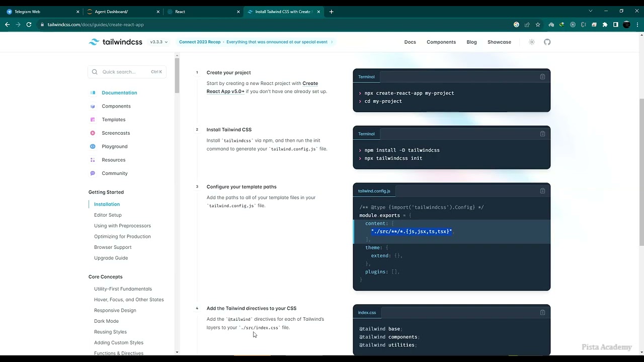Click the sidebar vertical scrollbar
This screenshot has width=644, height=362.
[177, 75]
